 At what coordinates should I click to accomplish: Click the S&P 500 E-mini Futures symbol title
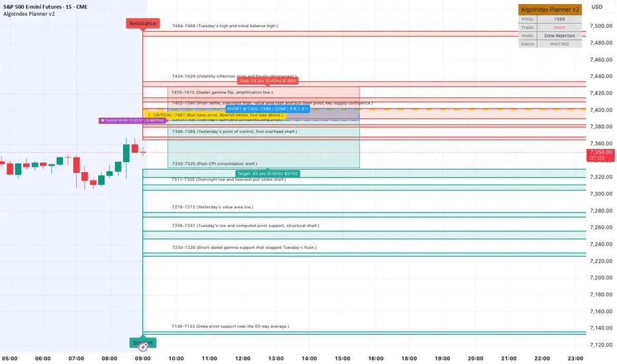[45, 7]
